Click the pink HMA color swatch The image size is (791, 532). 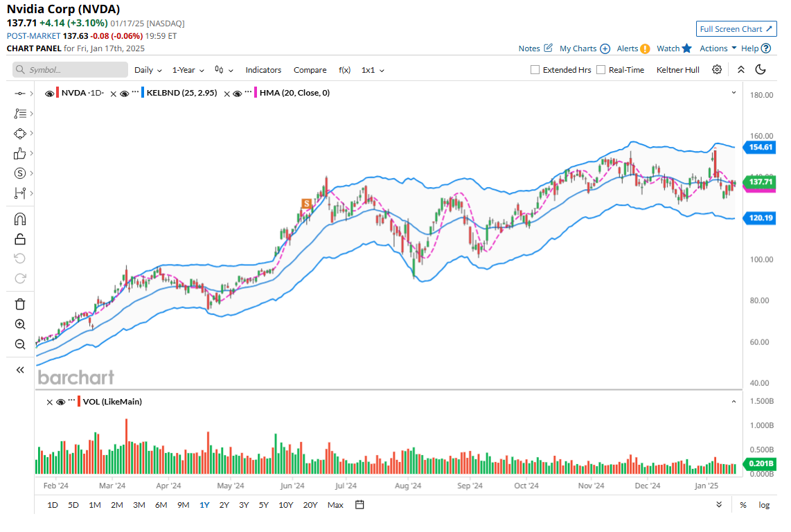[256, 93]
